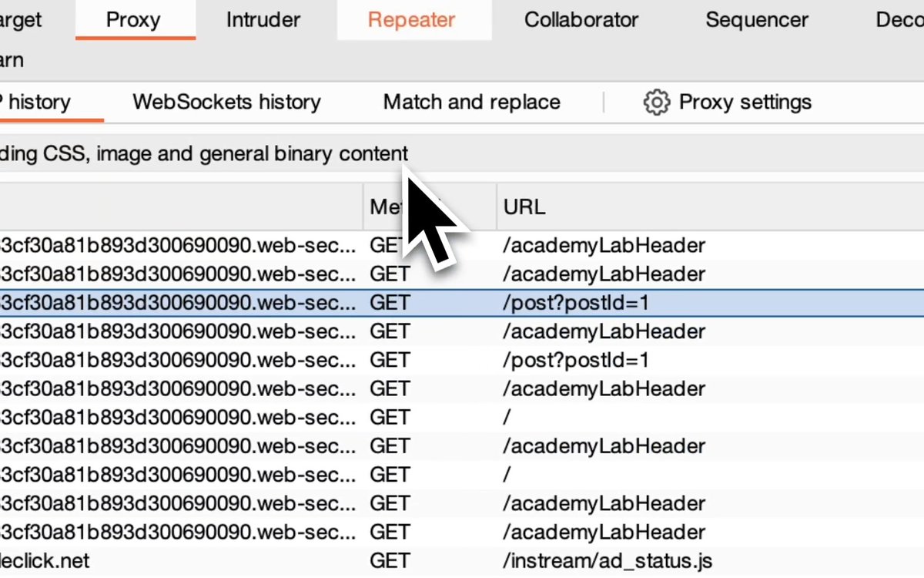Image resolution: width=924 pixels, height=578 pixels.
Task: Select the /instream/ad_status.js request row
Action: tap(462, 560)
